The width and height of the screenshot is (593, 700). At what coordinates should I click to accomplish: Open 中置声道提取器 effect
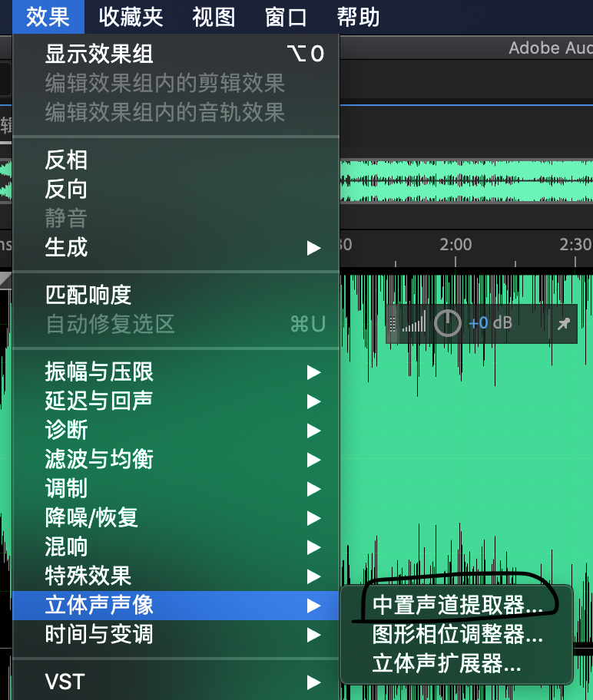click(x=457, y=606)
